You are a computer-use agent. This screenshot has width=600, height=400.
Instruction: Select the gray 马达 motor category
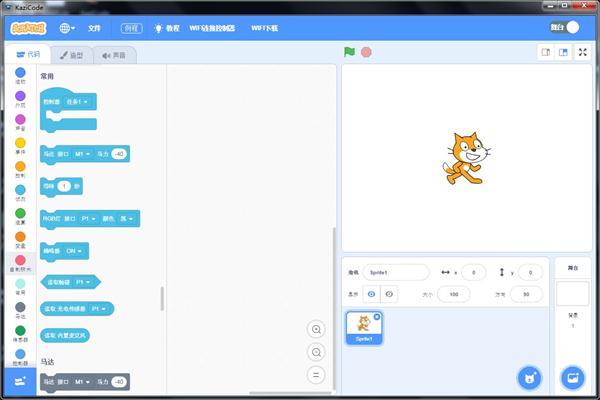[x=20, y=310]
